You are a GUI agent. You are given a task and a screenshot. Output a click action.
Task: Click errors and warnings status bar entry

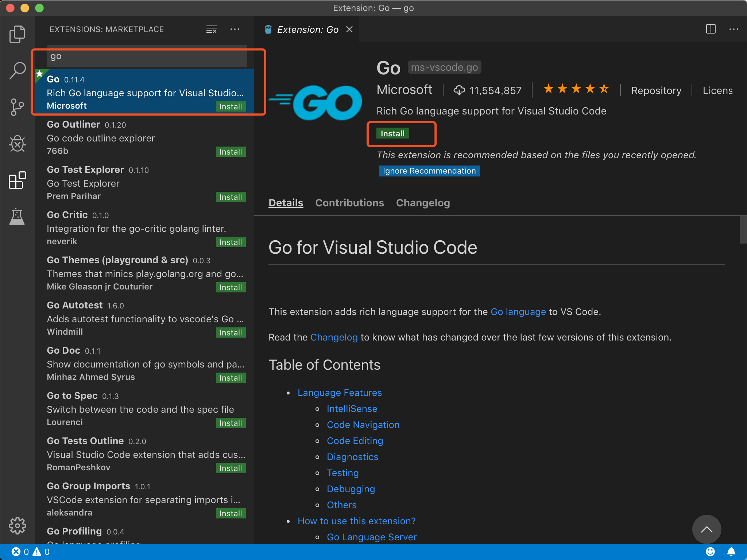pyautogui.click(x=31, y=552)
